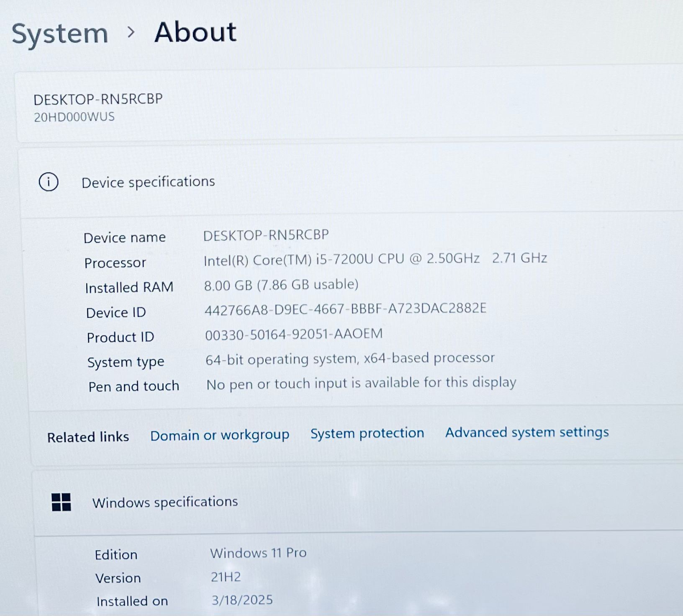Image resolution: width=683 pixels, height=616 pixels.
Task: Click the breadcrumb chevron between System and About
Action: coord(131,32)
